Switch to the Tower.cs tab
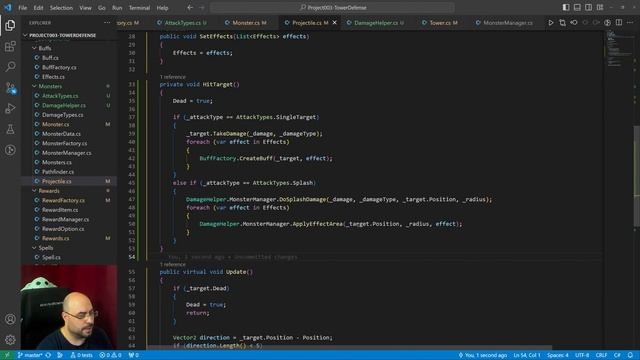640x360 pixels. coord(440,23)
